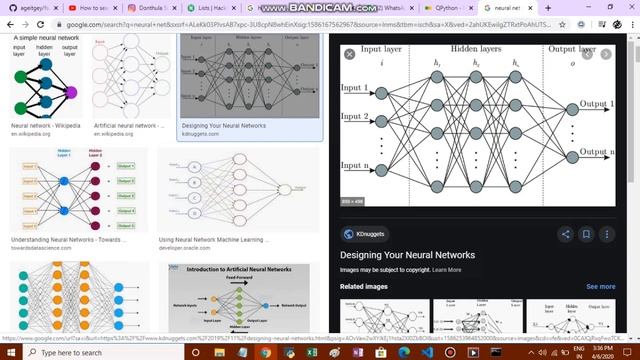This screenshot has height=360, width=640.
Task: Open the Windows Start menu
Action: click(11, 352)
